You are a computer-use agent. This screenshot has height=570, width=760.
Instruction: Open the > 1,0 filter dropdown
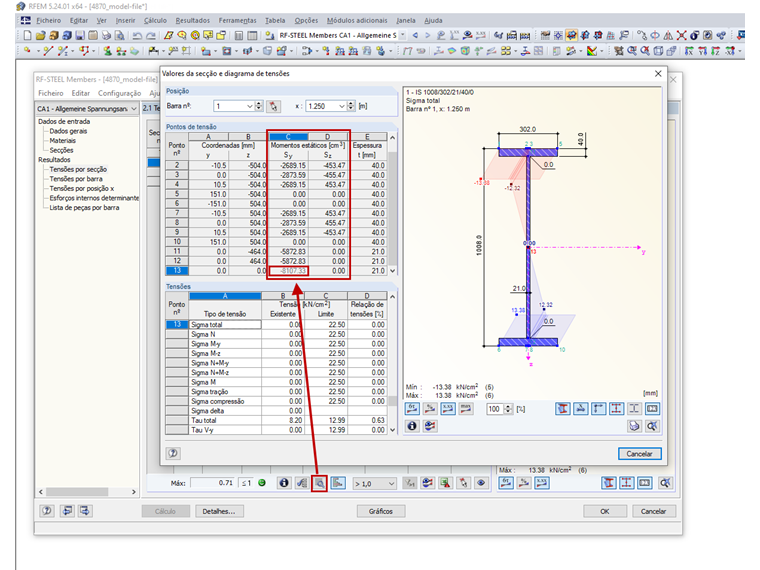[x=392, y=484]
